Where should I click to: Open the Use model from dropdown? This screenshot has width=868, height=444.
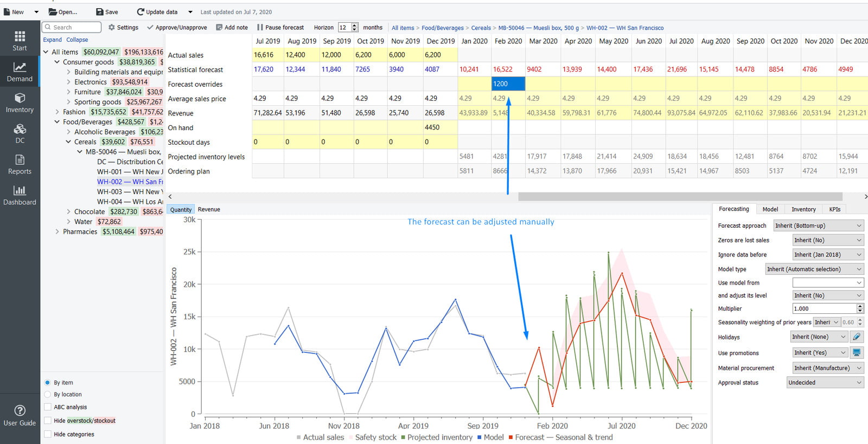[828, 282]
